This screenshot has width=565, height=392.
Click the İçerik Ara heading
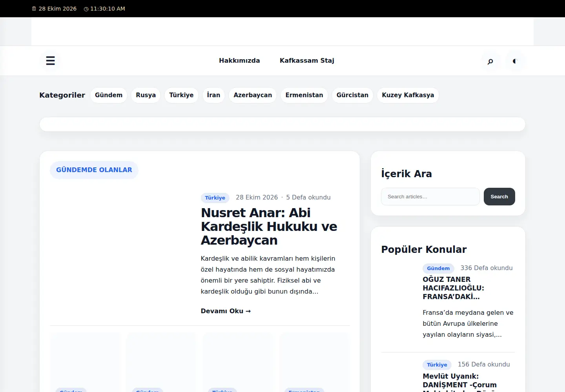click(x=406, y=174)
